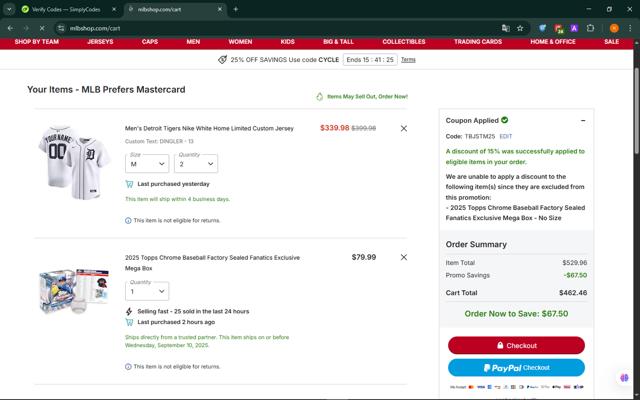The height and width of the screenshot is (400, 640).
Task: Switch to the Verify Codes SimplyCodes tab
Action: (x=65, y=9)
